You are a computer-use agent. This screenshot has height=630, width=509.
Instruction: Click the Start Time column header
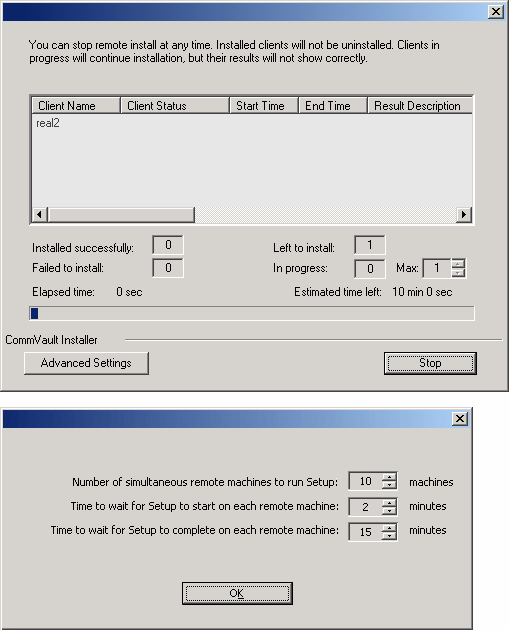[x=264, y=106]
